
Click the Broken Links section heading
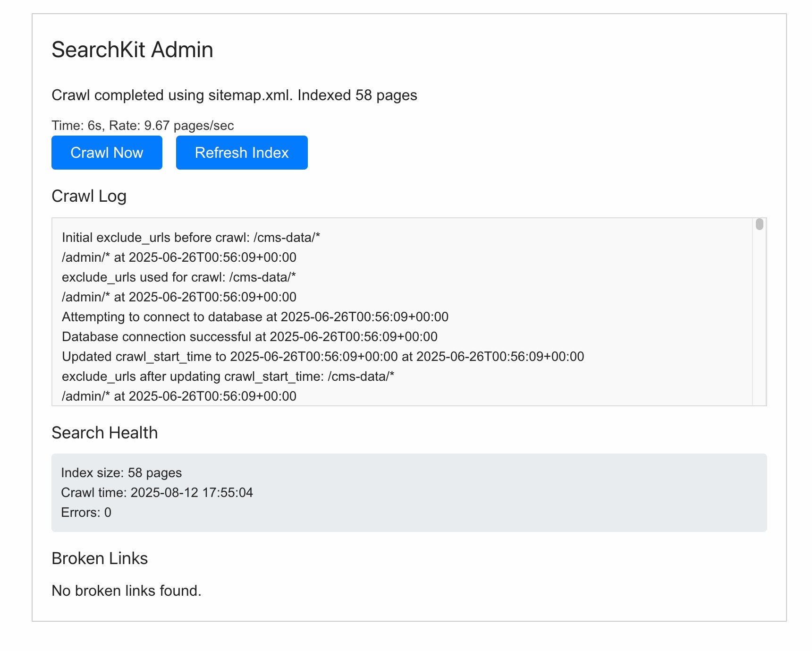(x=100, y=558)
